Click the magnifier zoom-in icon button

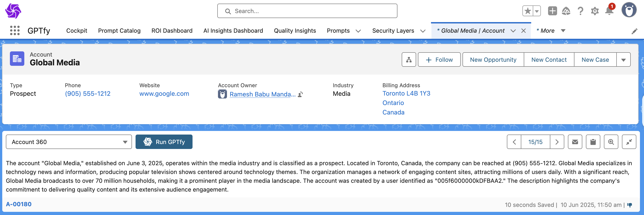[x=611, y=142]
